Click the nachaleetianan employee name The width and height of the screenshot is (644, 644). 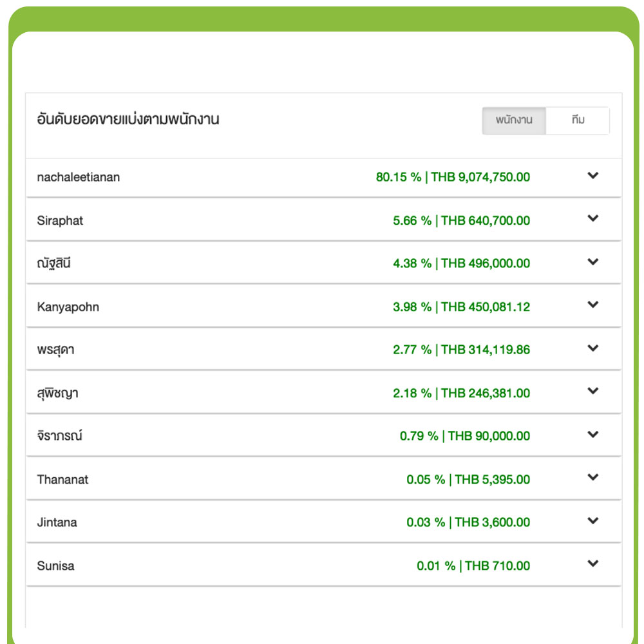click(x=79, y=177)
